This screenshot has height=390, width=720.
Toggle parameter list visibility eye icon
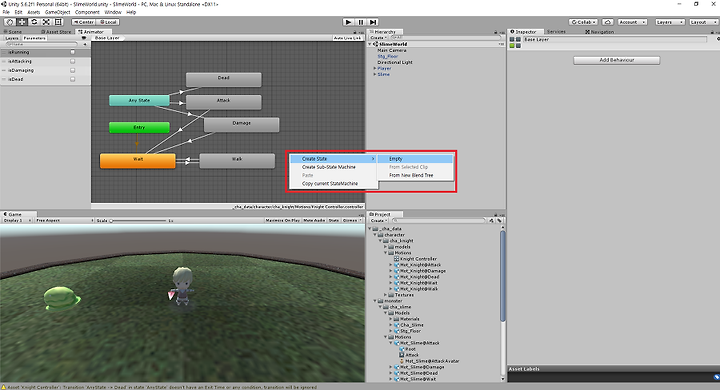(83, 38)
